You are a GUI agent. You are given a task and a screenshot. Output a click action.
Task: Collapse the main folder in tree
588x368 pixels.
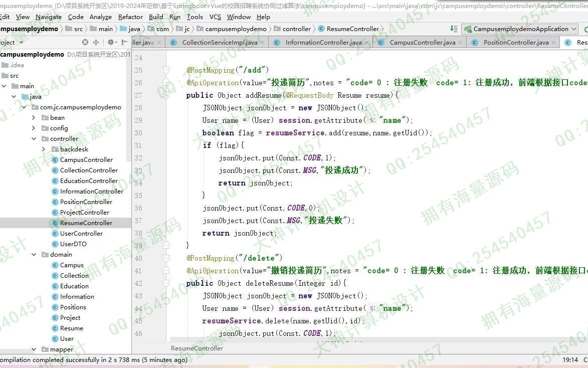(4, 86)
